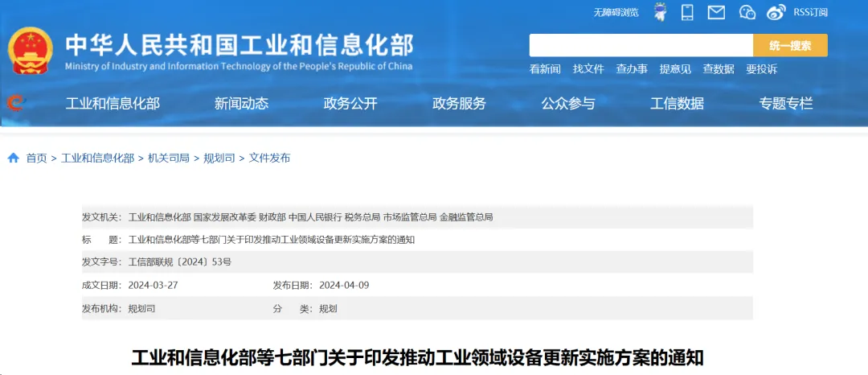Open 新闻动态 nav menu
This screenshot has width=868, height=375.
(x=241, y=103)
